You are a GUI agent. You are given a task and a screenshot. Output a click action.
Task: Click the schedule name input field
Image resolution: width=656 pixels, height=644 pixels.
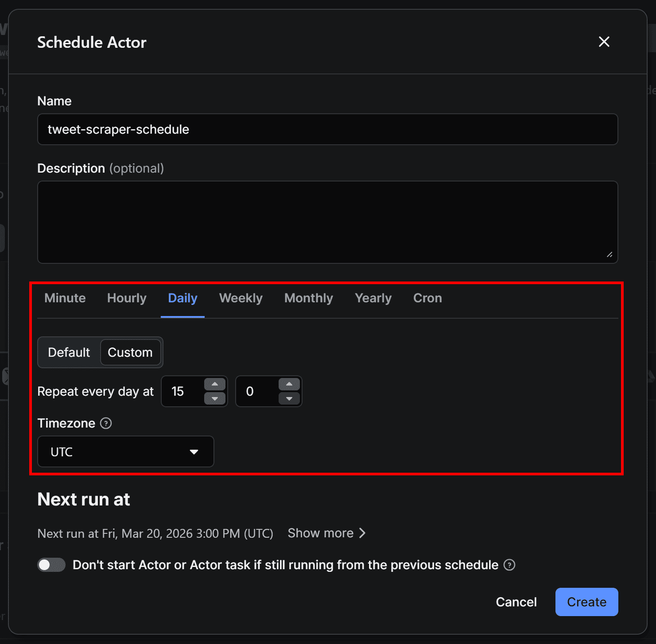327,129
